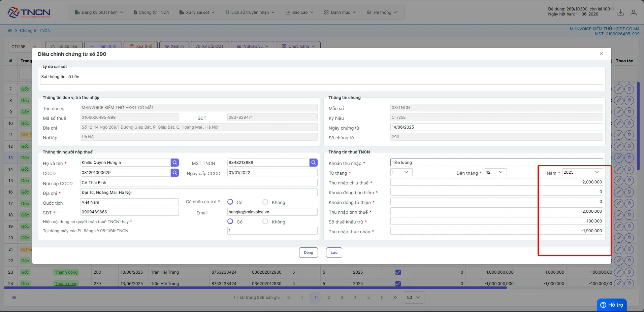Open the Hỗ trợ support widget

click(612, 305)
